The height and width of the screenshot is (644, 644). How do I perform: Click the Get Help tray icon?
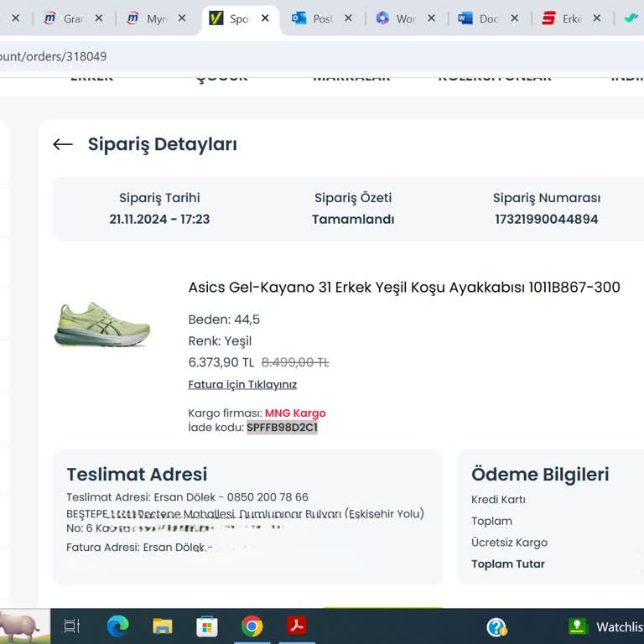coord(496,626)
